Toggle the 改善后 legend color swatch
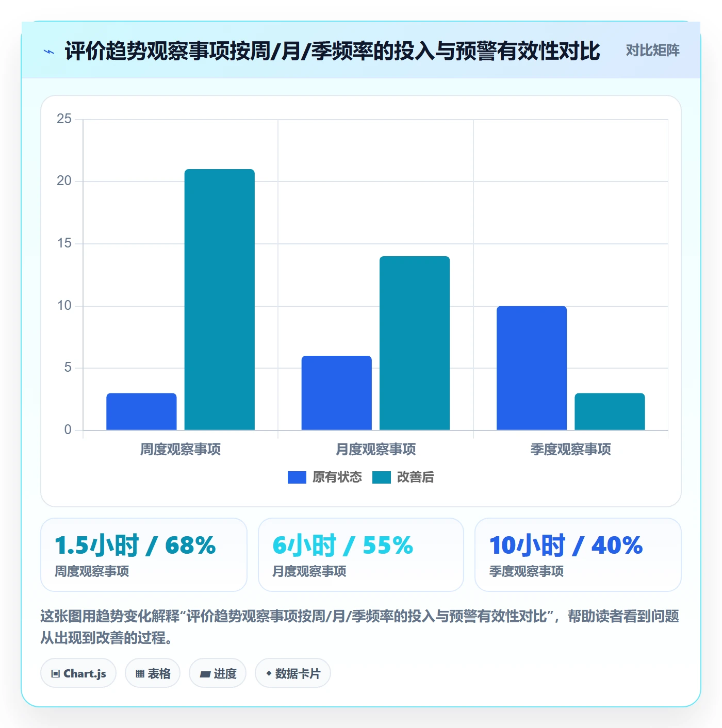This screenshot has height=728, width=722. tap(381, 477)
